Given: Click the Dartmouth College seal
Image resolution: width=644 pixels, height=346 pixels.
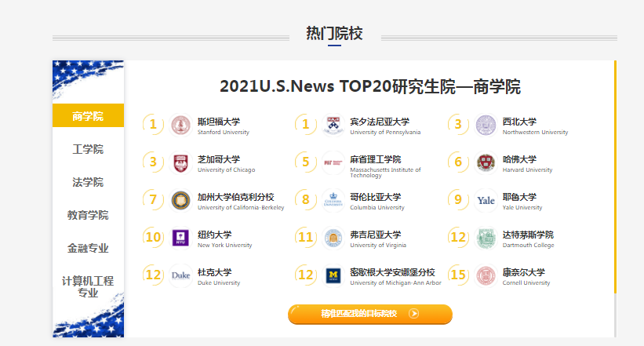Looking at the screenshot, I should pyautogui.click(x=486, y=238).
